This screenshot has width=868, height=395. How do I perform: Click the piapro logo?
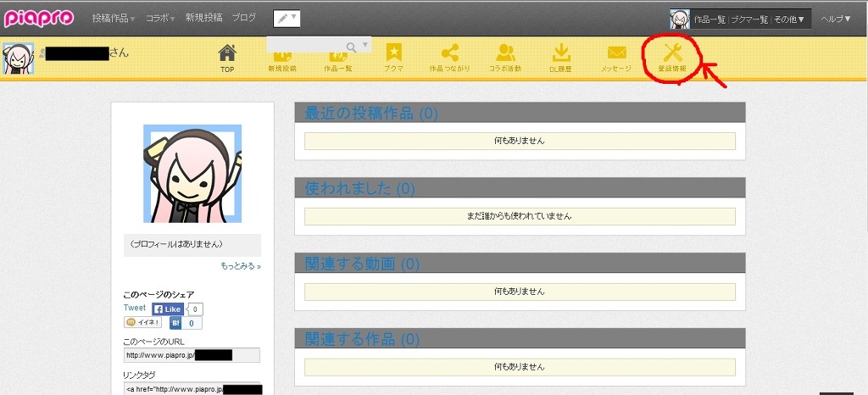39,19
